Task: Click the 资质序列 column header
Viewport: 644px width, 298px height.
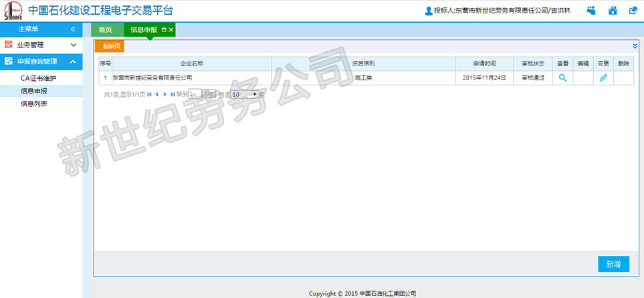Action: click(364, 63)
